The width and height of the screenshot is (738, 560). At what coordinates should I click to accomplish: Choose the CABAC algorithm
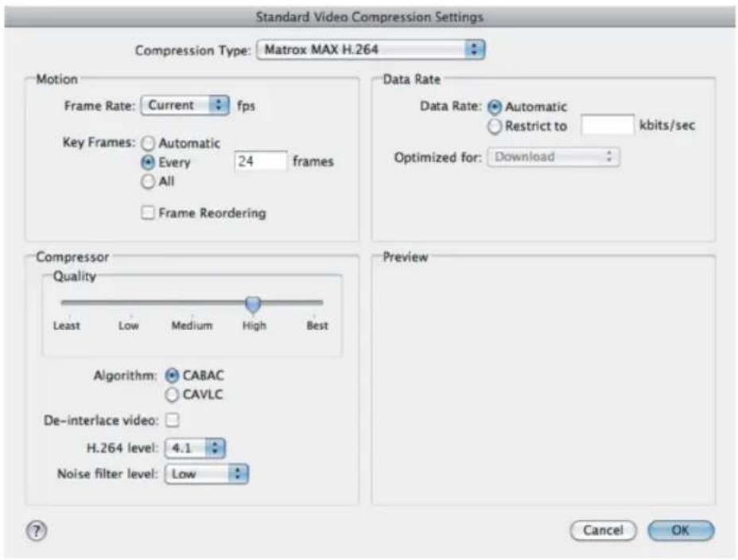(x=172, y=375)
